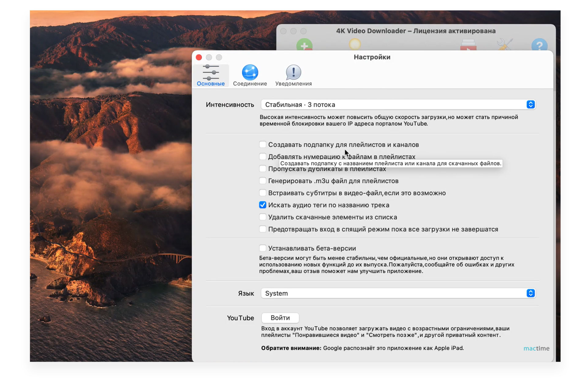588x379 pixels.
Task: Click the red subscriptions icon in the main window
Action: [x=468, y=45]
